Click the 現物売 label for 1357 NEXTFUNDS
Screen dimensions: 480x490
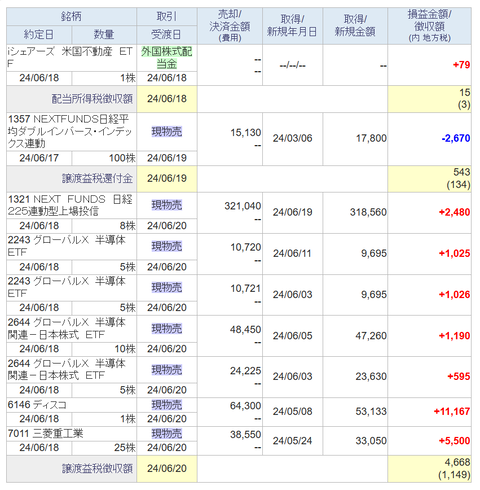coord(167,132)
